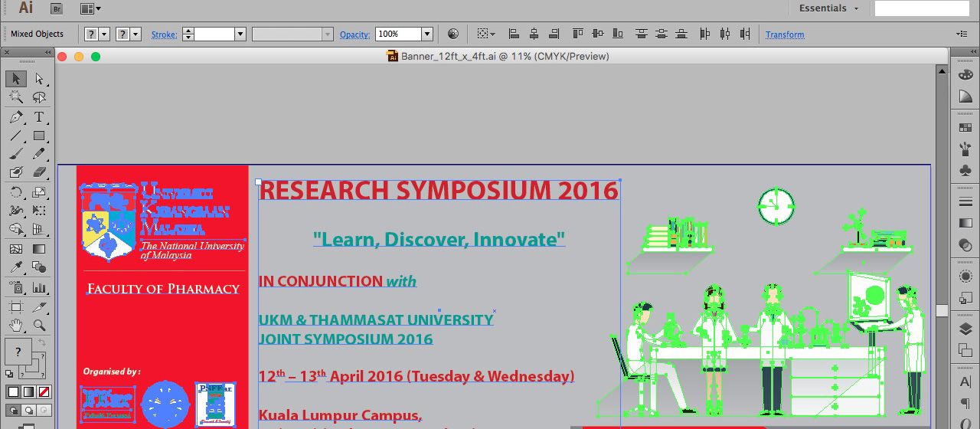This screenshot has width=980, height=429.
Task: Pick the Column Graph tool
Action: (x=39, y=288)
